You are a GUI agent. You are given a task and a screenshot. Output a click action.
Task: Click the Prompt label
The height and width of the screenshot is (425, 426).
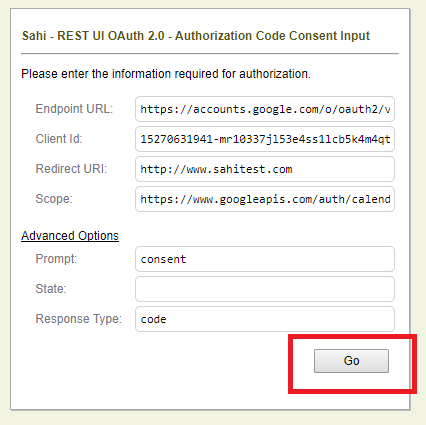tap(56, 259)
